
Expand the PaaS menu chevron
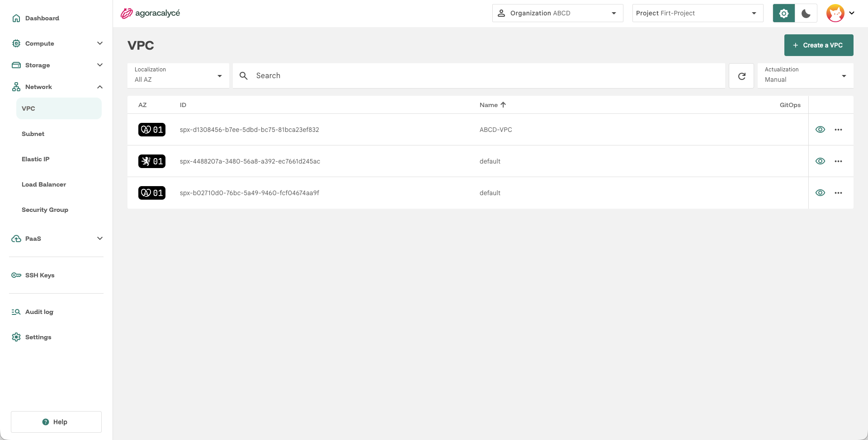point(100,239)
